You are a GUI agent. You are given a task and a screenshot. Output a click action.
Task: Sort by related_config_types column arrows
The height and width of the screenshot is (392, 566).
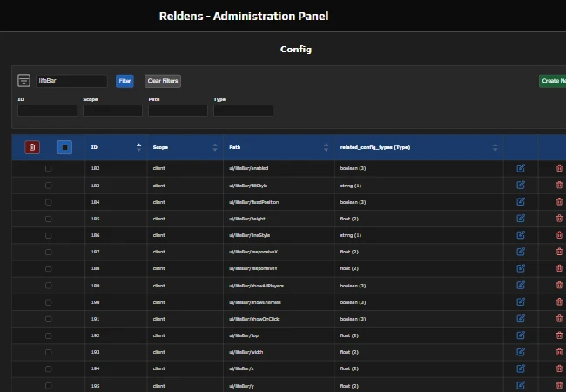point(495,147)
